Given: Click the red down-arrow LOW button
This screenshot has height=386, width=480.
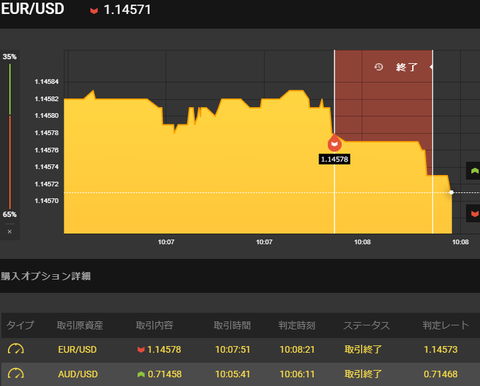Looking at the screenshot, I should click(x=473, y=213).
